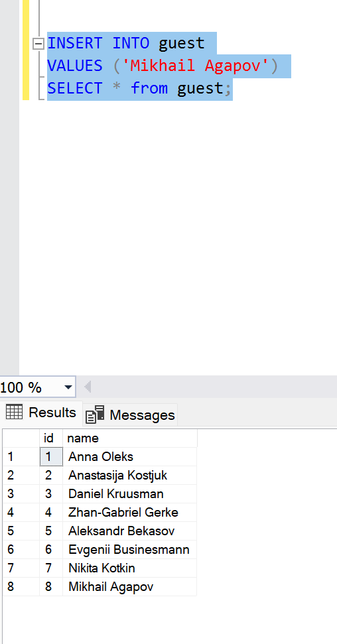Click row header number 4

(x=21, y=512)
